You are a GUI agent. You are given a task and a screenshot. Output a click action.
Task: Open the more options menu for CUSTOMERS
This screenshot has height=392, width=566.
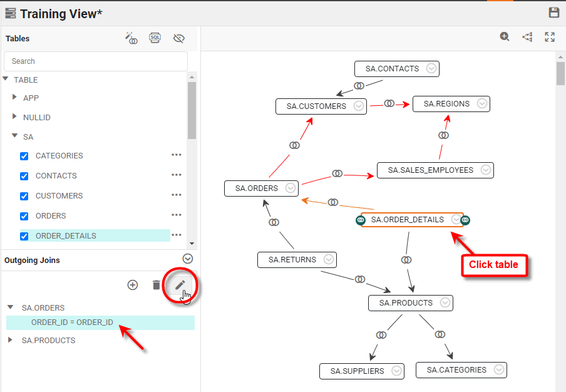[177, 195]
